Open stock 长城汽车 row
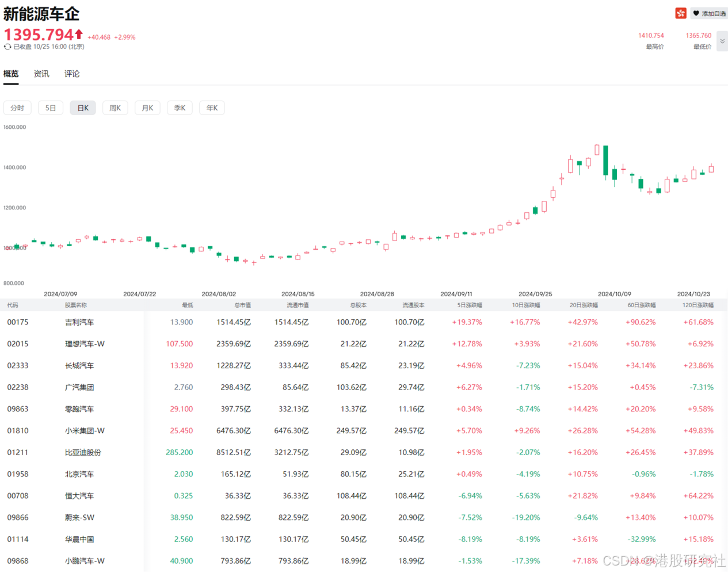 click(364, 365)
